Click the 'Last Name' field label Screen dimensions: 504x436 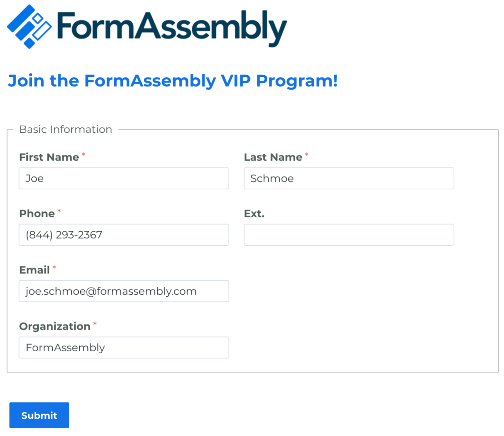273,157
